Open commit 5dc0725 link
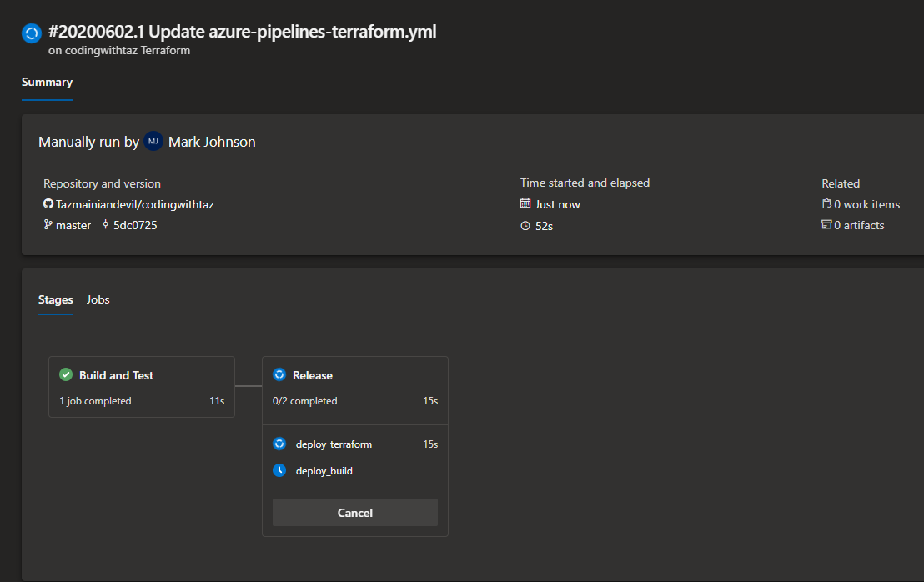This screenshot has height=582, width=924. 135,225
